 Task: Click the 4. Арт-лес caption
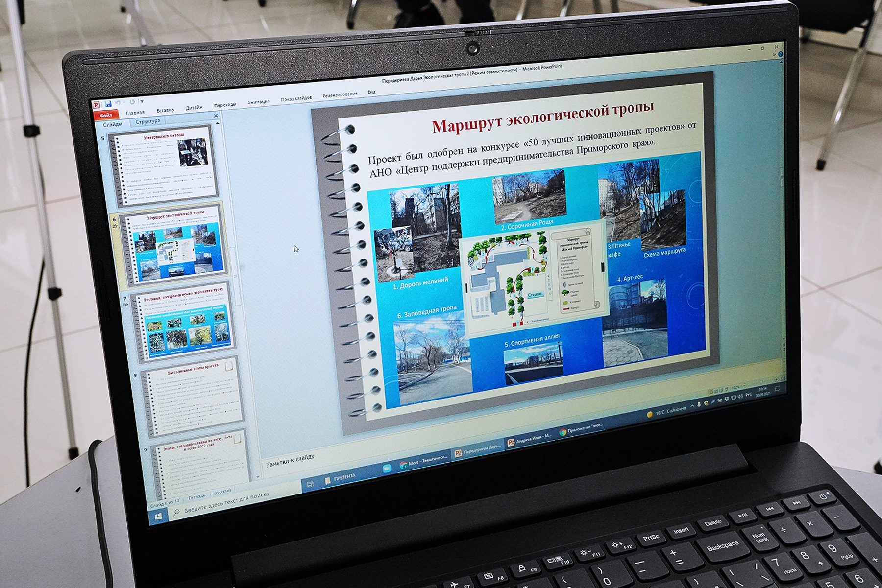pos(630,278)
